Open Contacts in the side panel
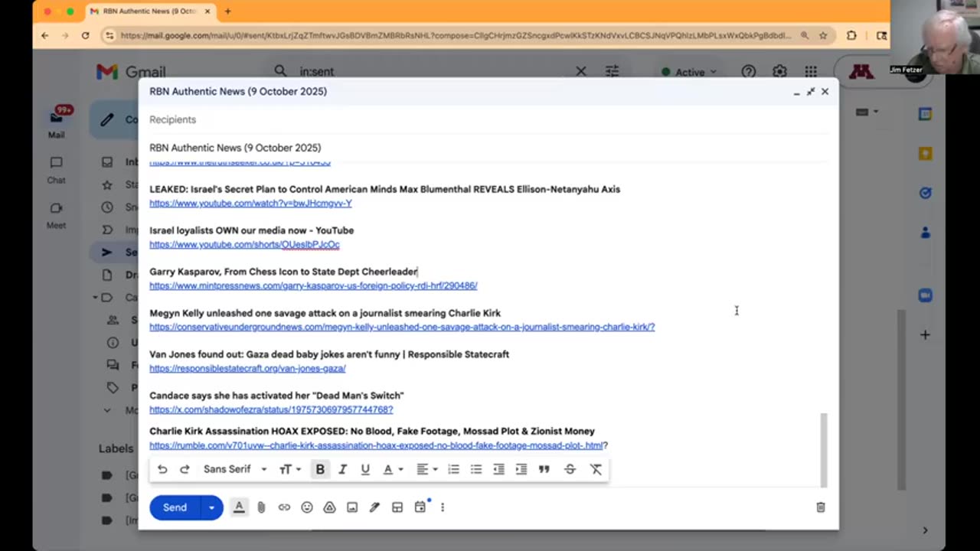The width and height of the screenshot is (980, 551). pos(925,233)
